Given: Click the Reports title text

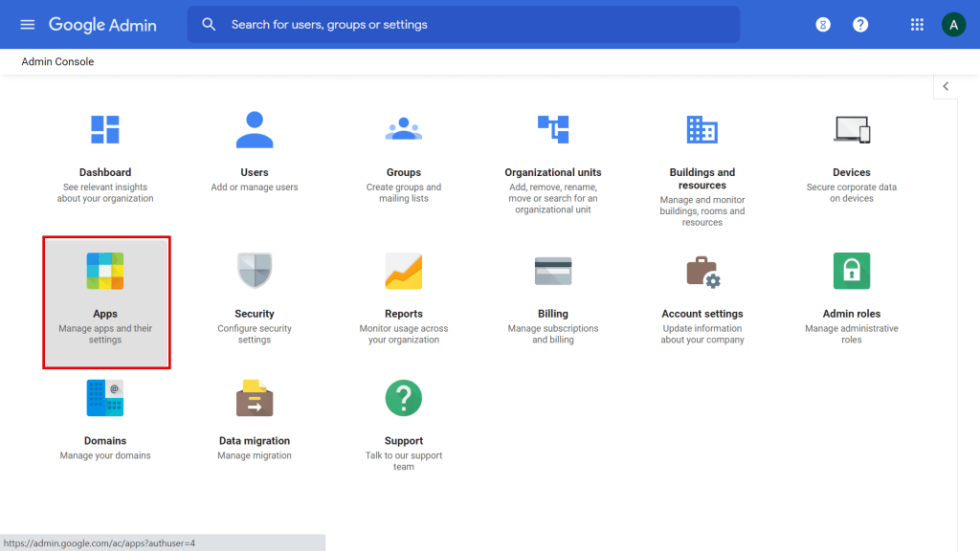Looking at the screenshot, I should [404, 314].
